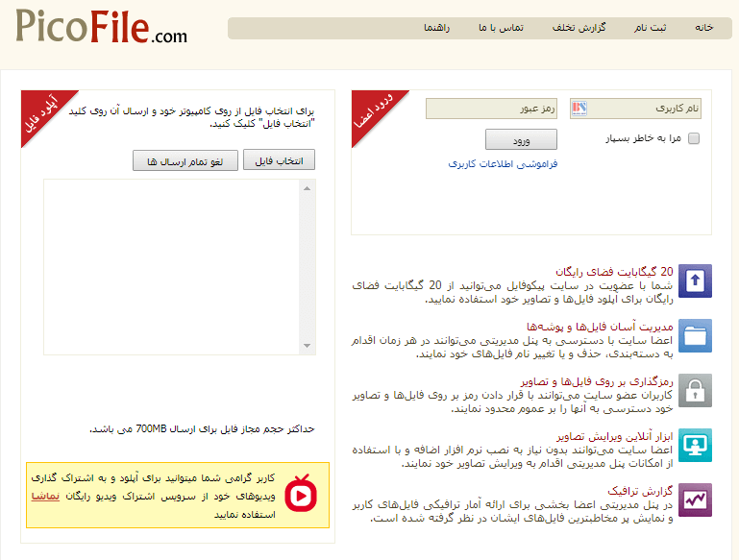Viewport: 739px width, 560px height.
Task: Open the نماشا link in yellow notice
Action: (45, 496)
